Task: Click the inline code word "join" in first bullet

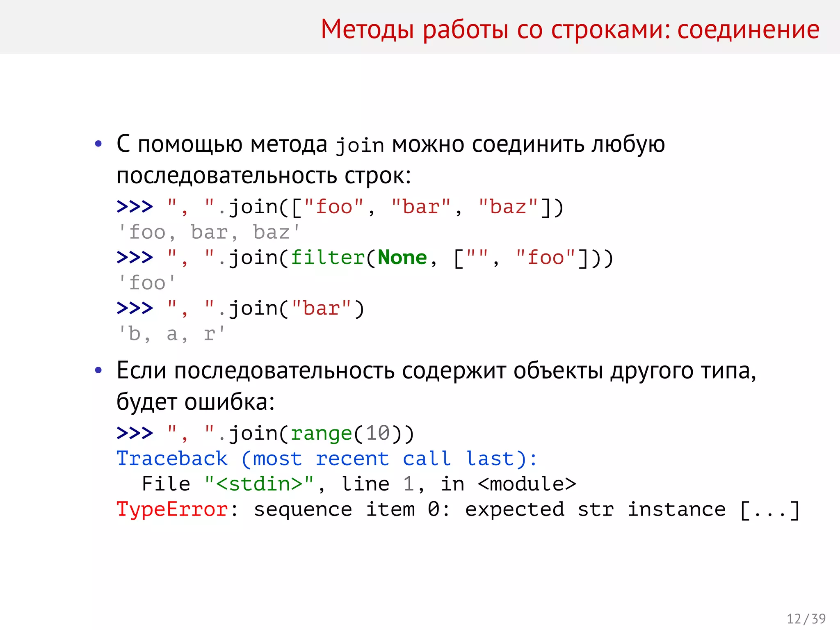Action: click(x=360, y=146)
